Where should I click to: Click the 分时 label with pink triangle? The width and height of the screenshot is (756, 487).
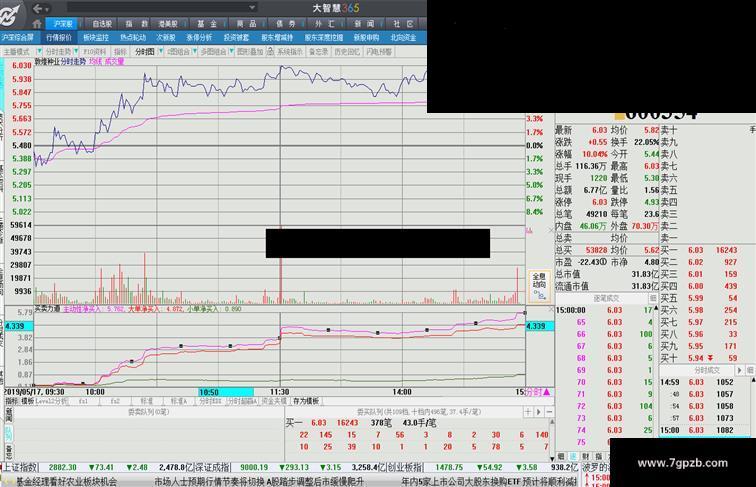pos(537,392)
